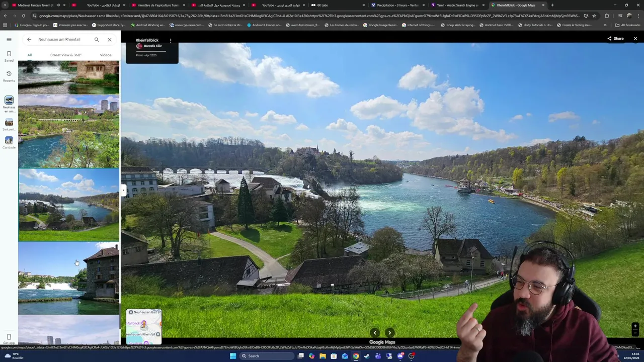The height and width of the screenshot is (362, 644).
Task: Click the Mustafa Kilic contributor name
Action: pos(152,46)
